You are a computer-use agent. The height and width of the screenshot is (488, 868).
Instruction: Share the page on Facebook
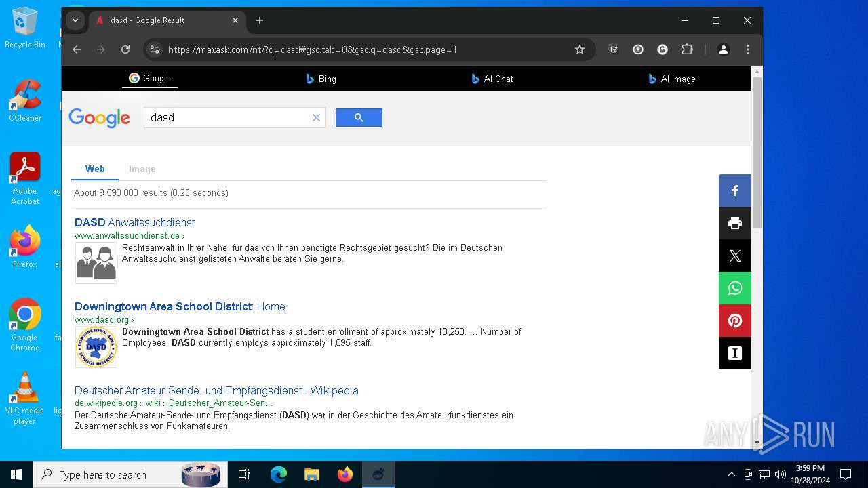[x=735, y=190]
